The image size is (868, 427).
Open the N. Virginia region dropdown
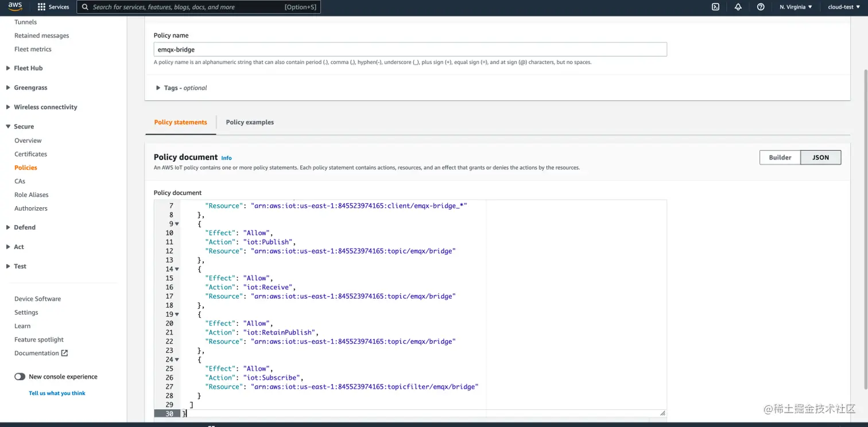pos(796,7)
